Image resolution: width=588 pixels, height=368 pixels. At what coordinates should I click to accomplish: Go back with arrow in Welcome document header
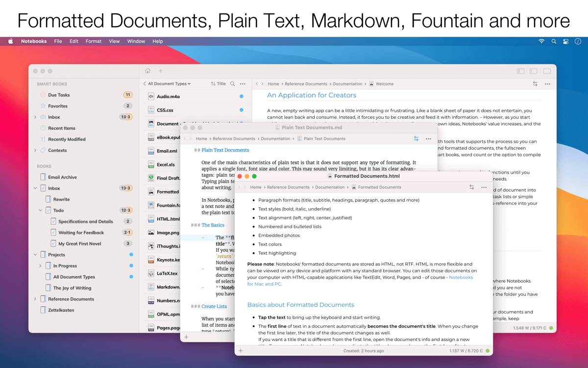click(257, 84)
